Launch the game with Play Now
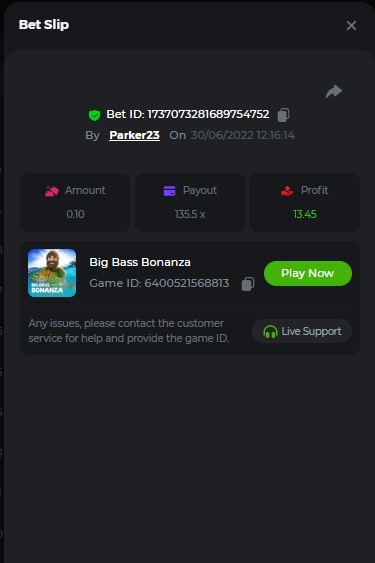375x563 pixels. pyautogui.click(x=308, y=274)
